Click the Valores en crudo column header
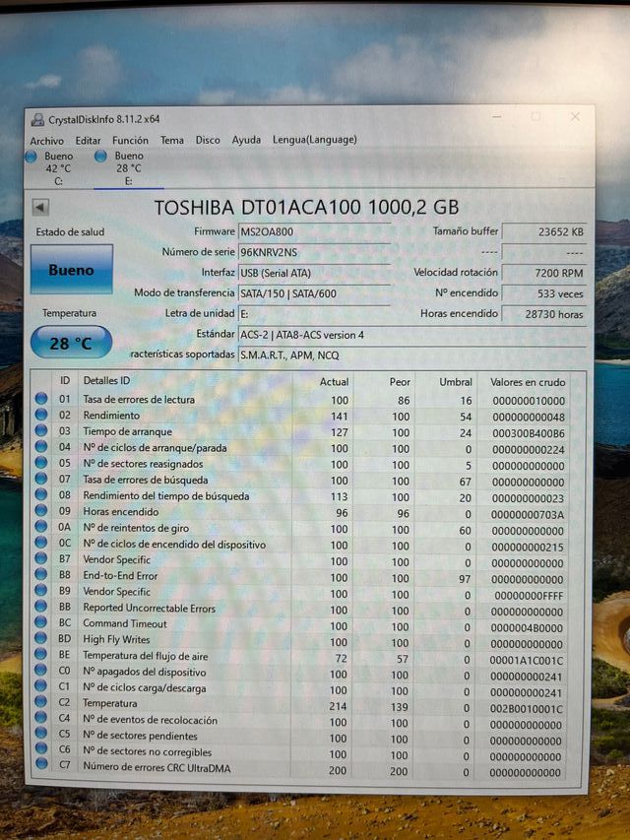630x840 pixels. tap(524, 382)
